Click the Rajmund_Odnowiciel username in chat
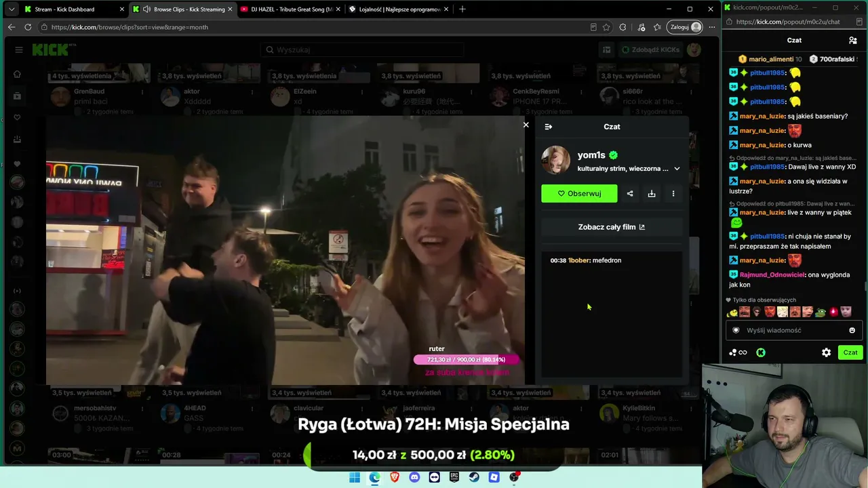The image size is (868, 488). click(772, 274)
